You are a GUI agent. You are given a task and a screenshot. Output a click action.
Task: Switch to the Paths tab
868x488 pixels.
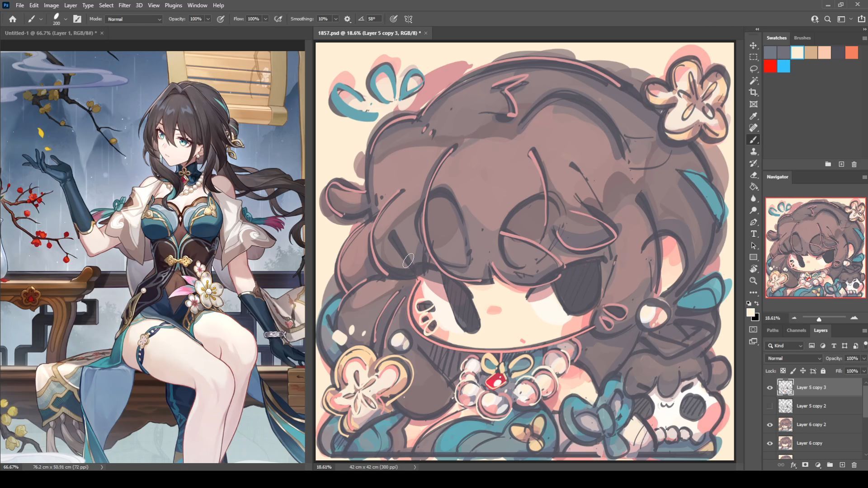pyautogui.click(x=773, y=330)
